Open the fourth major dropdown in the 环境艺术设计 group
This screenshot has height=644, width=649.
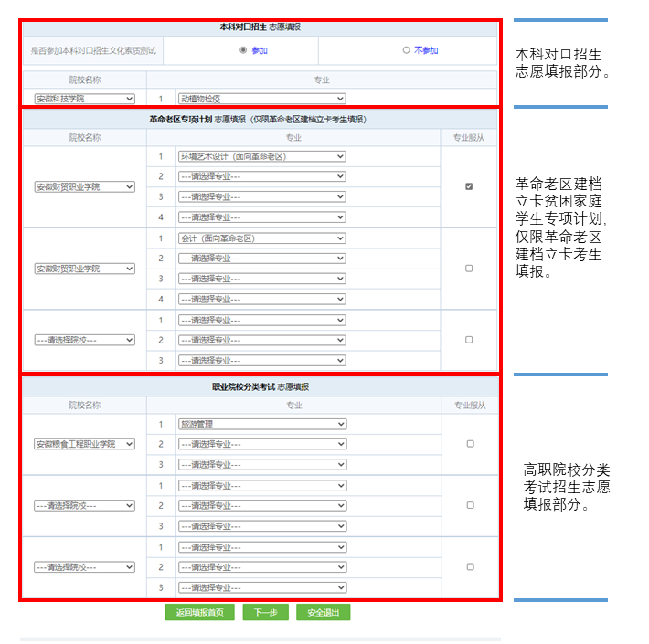pyautogui.click(x=261, y=217)
